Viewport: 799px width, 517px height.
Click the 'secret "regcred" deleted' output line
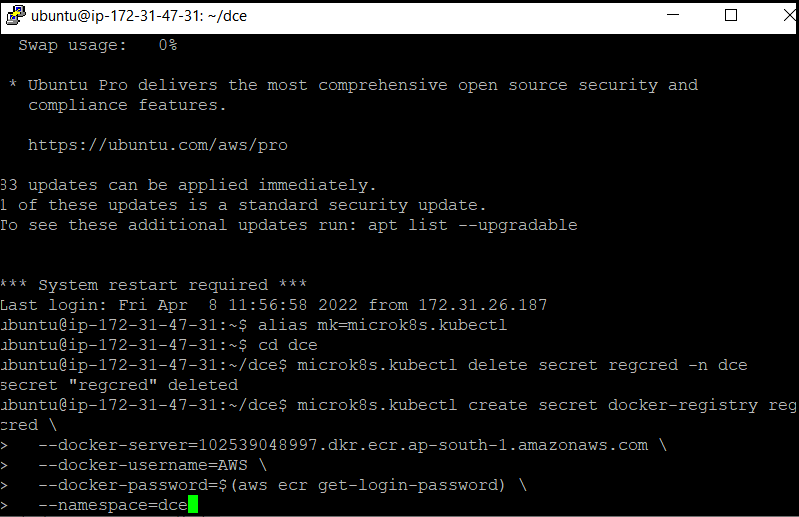tap(119, 385)
